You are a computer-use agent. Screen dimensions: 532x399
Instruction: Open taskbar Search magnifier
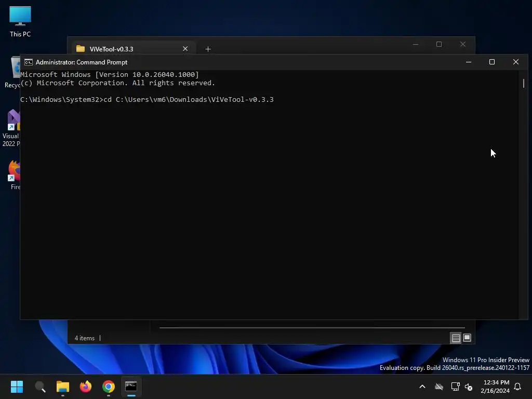coord(40,387)
